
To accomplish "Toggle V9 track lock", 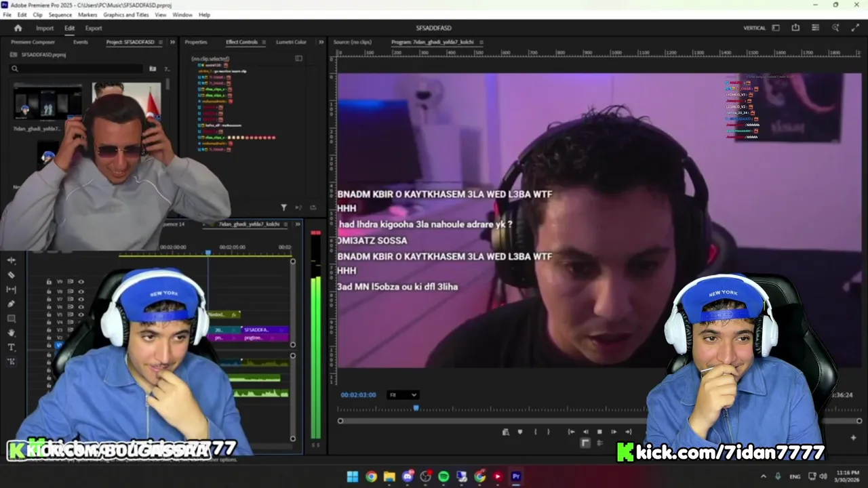I will coord(49,281).
